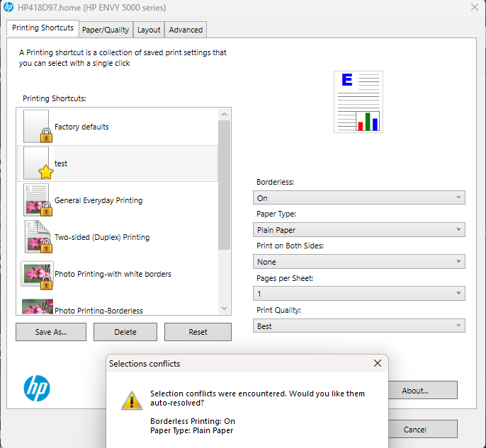This screenshot has height=448, width=486.
Task: Click the About... button
Action: click(x=423, y=390)
